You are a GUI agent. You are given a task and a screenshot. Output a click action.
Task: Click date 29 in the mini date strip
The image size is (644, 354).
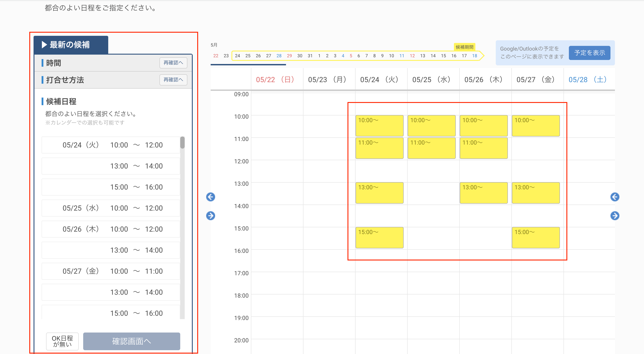pos(289,56)
